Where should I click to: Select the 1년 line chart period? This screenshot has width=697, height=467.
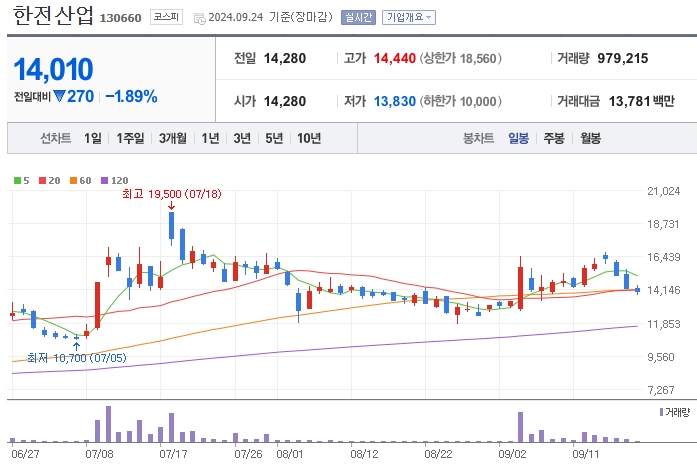(210, 138)
